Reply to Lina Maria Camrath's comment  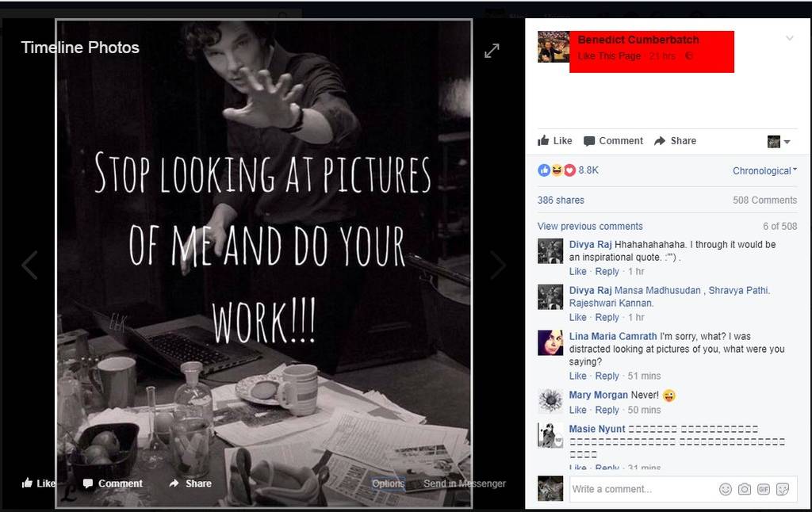click(607, 376)
